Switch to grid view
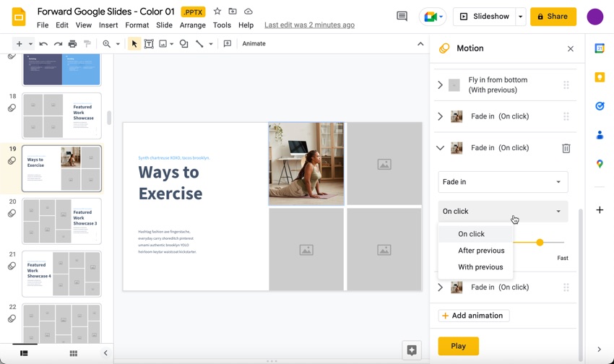The width and height of the screenshot is (614, 364). pos(73,353)
